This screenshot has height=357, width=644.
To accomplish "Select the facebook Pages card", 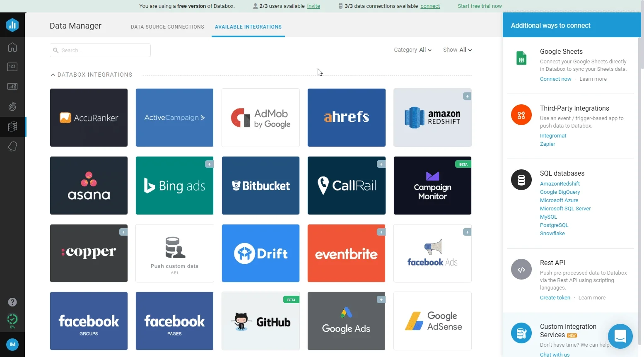I will click(x=174, y=321).
